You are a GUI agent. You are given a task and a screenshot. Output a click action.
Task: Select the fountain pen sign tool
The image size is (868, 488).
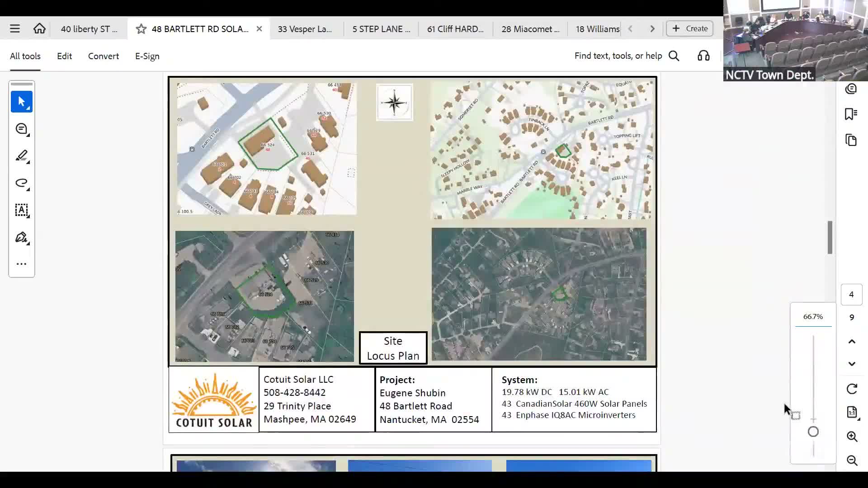pos(22,237)
